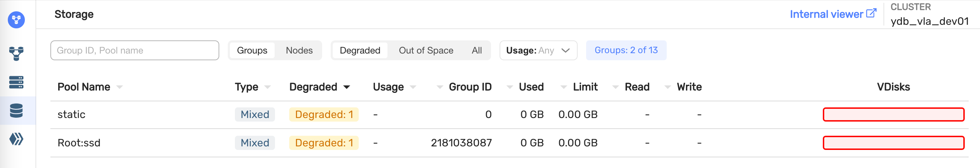Open the striped arrow icon in sidebar

point(16,139)
